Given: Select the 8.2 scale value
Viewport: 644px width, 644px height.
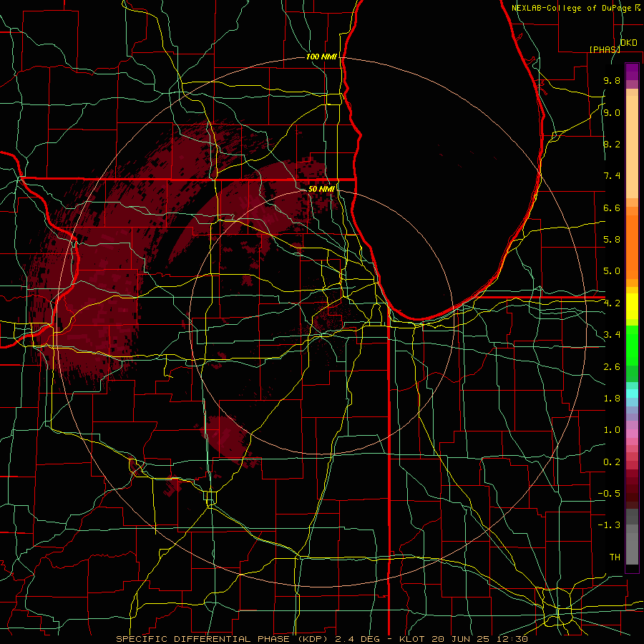Looking at the screenshot, I should point(612,144).
